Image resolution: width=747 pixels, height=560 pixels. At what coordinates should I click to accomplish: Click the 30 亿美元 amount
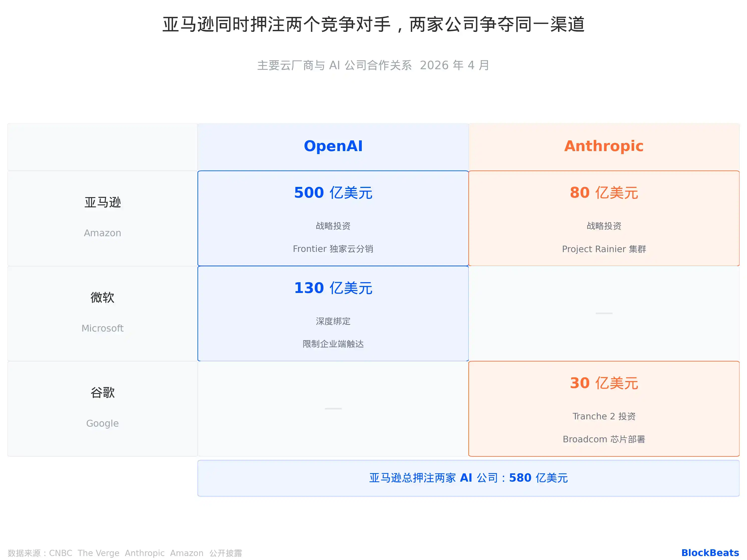tap(604, 383)
